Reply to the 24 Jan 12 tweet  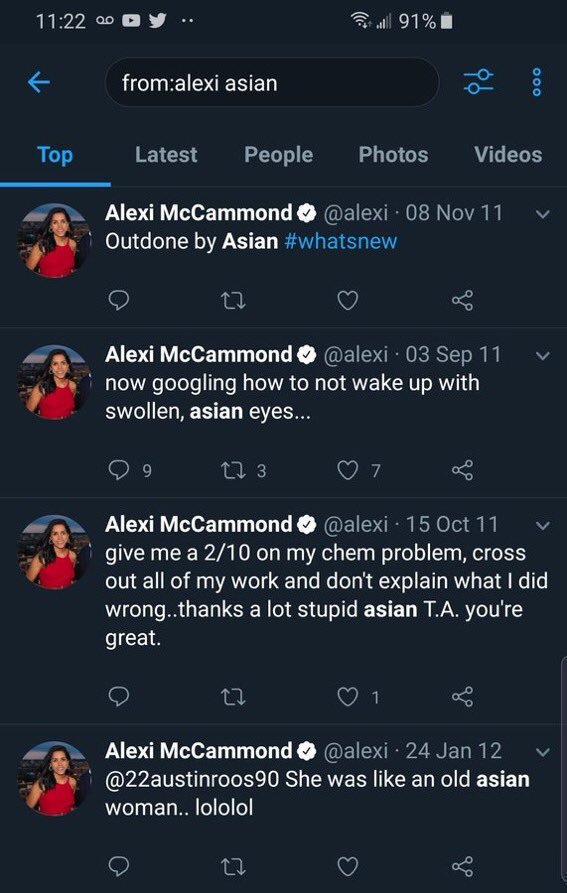point(118,866)
